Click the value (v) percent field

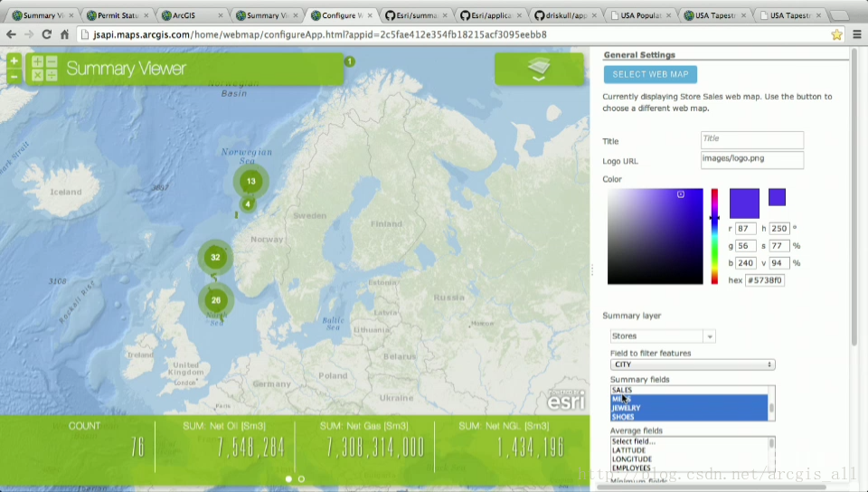tap(778, 263)
